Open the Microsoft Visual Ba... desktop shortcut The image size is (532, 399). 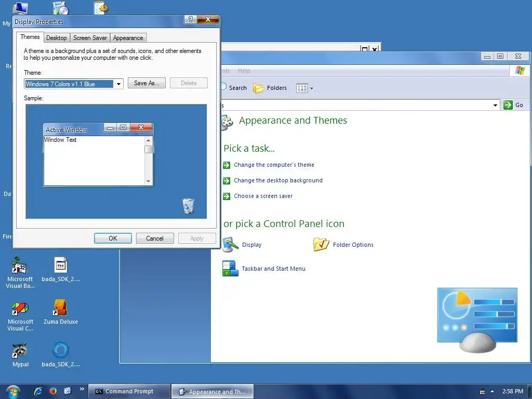click(x=20, y=273)
